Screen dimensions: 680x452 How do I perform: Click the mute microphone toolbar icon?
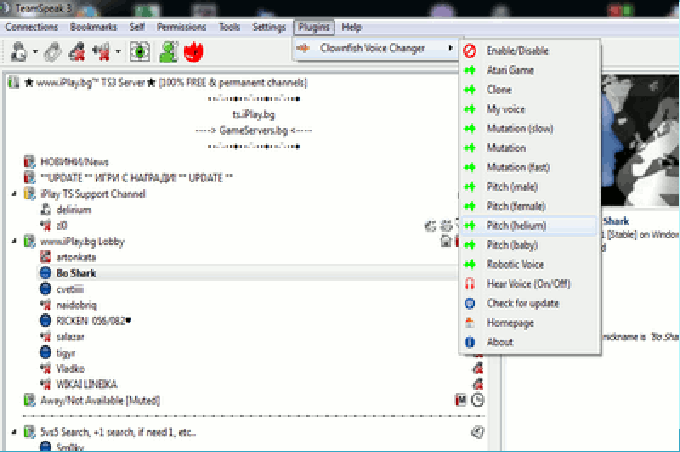pos(78,50)
